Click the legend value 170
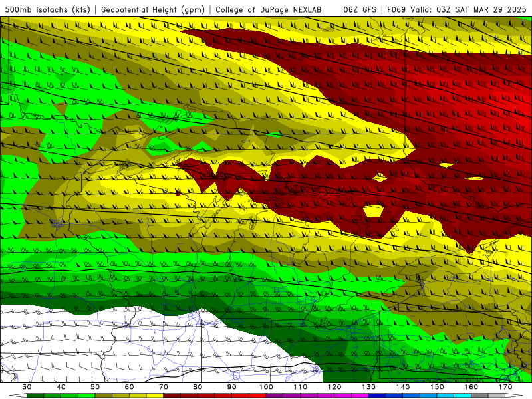 (505, 387)
